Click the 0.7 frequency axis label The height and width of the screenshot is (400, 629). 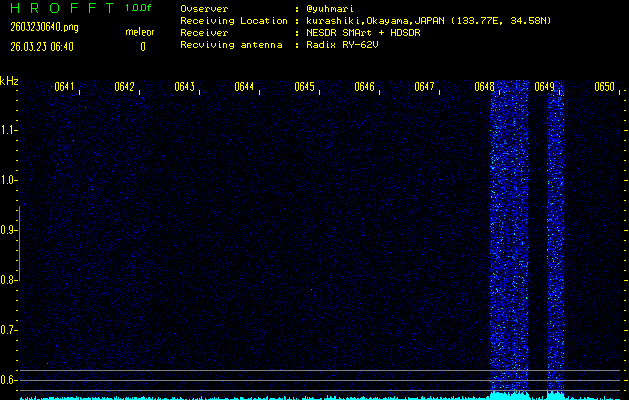[x=9, y=330]
